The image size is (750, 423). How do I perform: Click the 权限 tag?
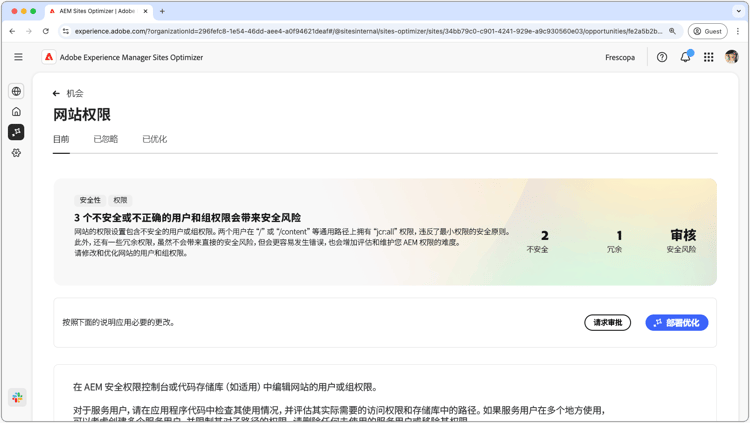coord(121,200)
